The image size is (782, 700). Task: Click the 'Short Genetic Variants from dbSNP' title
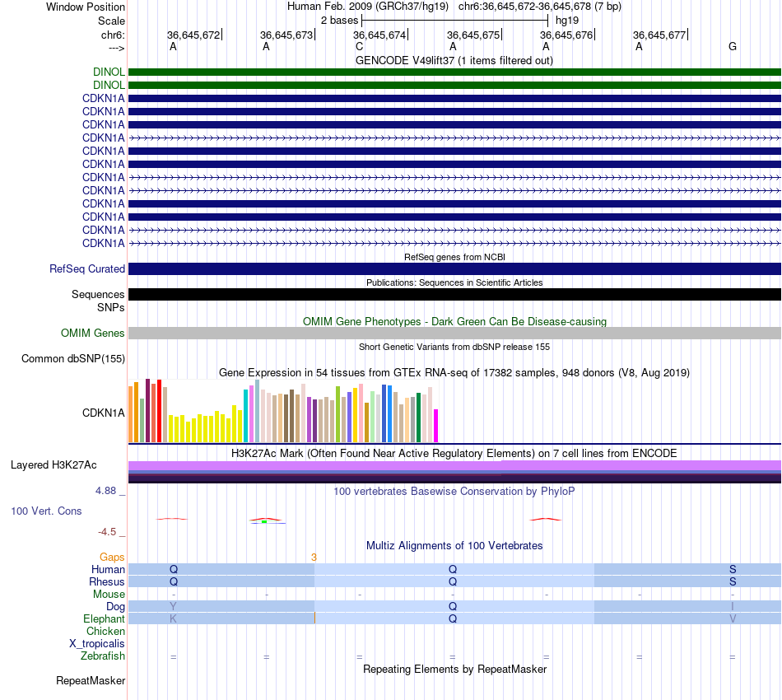454,347
